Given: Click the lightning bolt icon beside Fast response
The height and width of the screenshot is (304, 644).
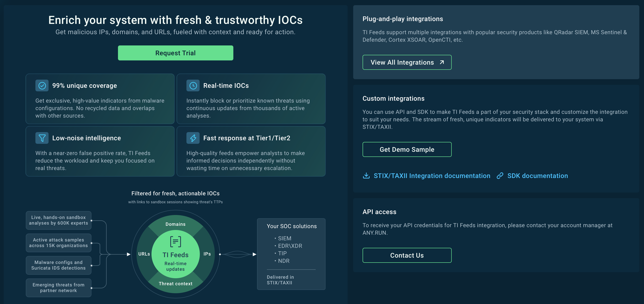Looking at the screenshot, I should [193, 138].
